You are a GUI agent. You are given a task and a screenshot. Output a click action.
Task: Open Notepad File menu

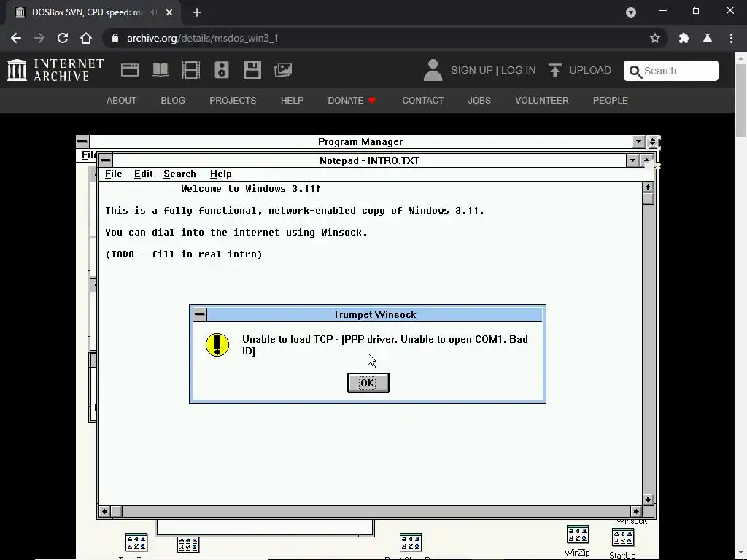113,174
